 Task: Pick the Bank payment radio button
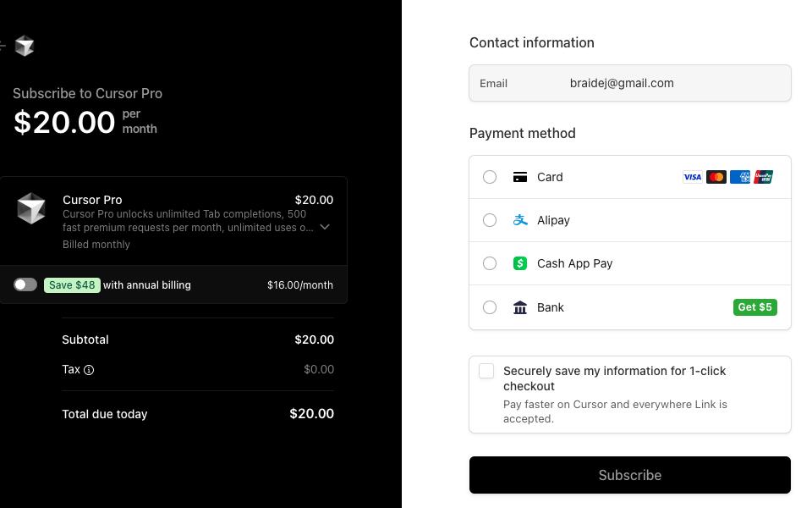(490, 307)
